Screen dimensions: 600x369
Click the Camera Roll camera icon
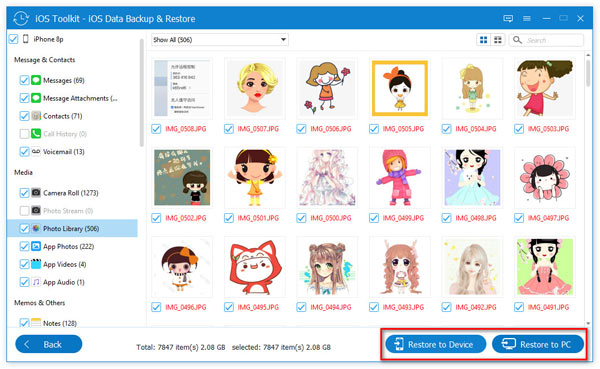coord(36,193)
